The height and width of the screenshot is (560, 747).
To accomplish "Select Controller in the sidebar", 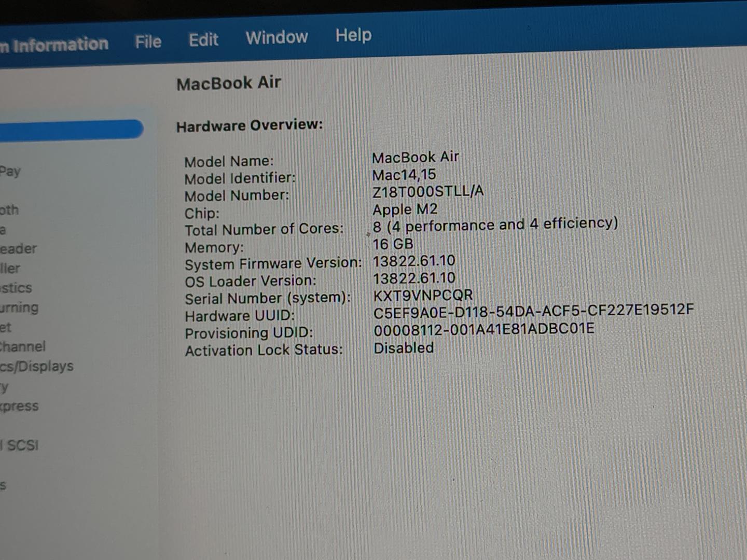I will 10,269.
